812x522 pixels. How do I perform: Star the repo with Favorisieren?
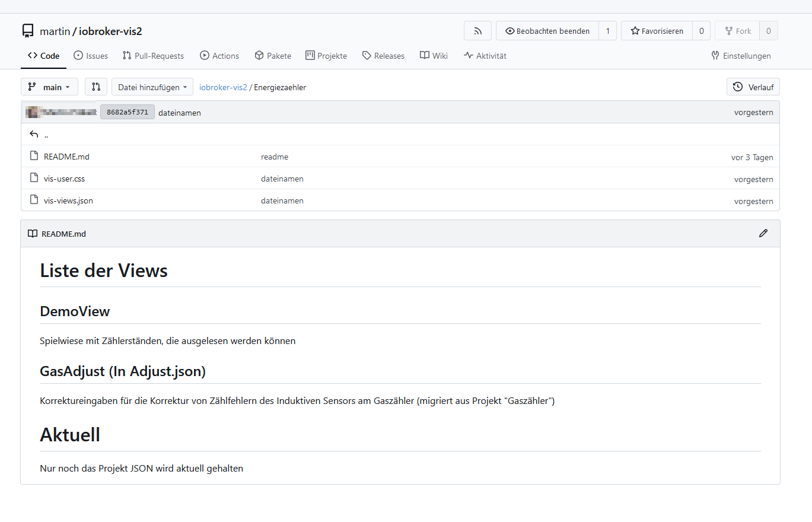click(657, 31)
